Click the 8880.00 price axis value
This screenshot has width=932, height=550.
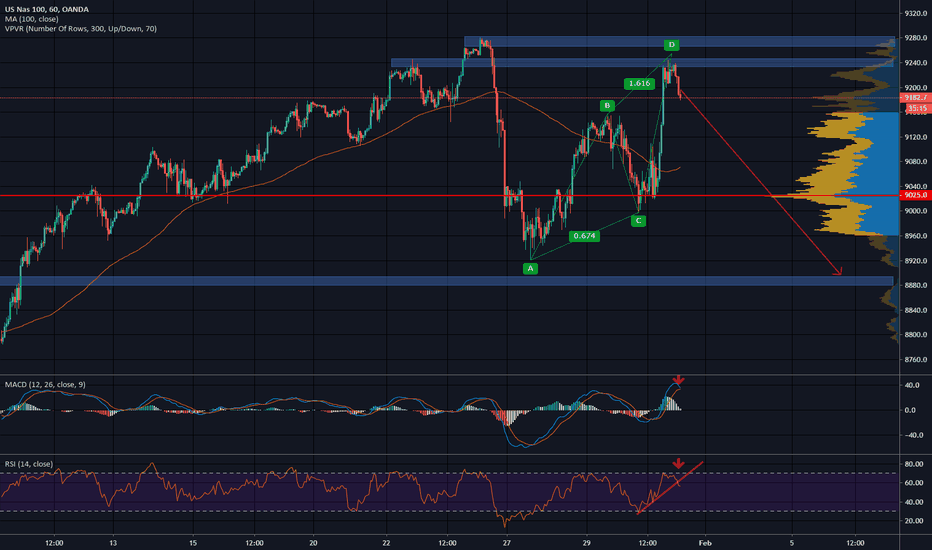click(x=916, y=285)
